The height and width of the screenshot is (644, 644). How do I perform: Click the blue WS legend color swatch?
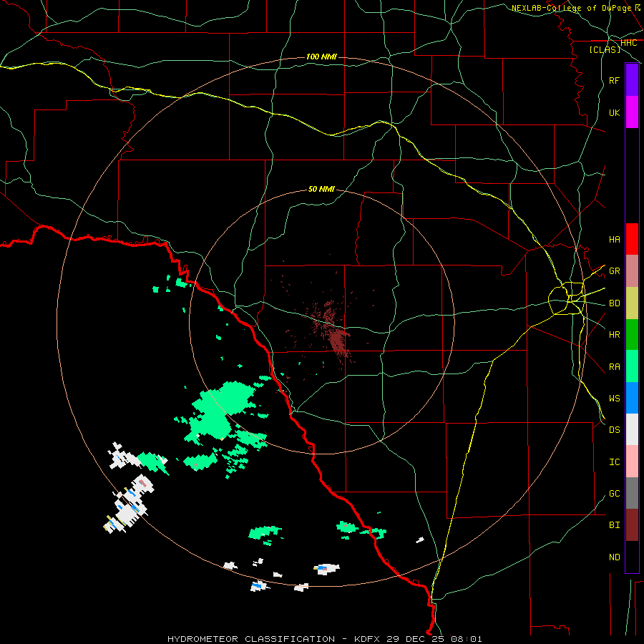point(632,398)
